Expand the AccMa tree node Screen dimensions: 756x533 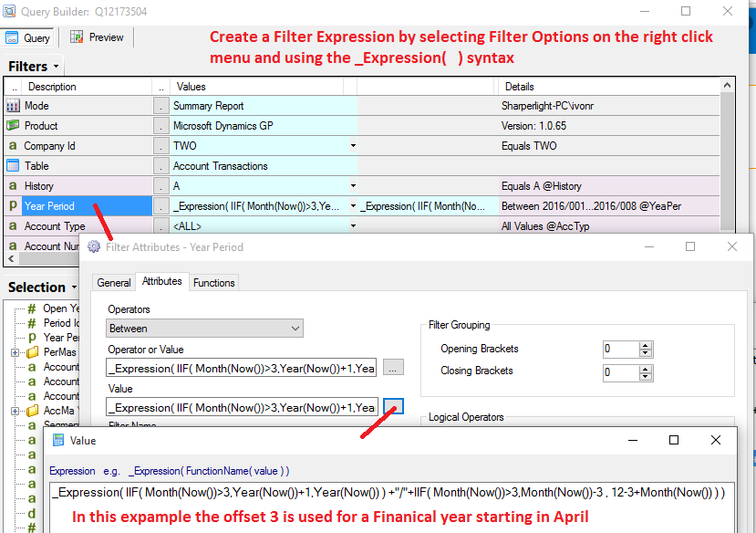(x=15, y=411)
